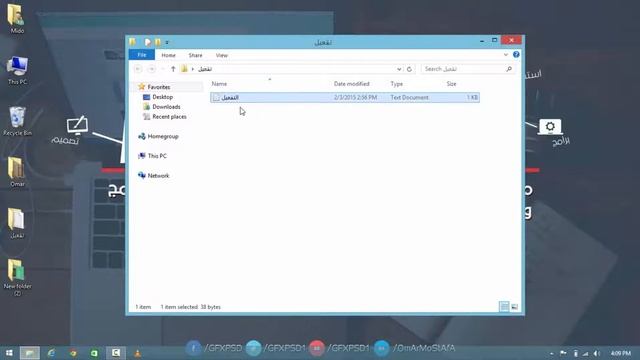The height and width of the screenshot is (360, 640).
Task: Launch Chrome from the taskbar
Action: pyautogui.click(x=73, y=353)
